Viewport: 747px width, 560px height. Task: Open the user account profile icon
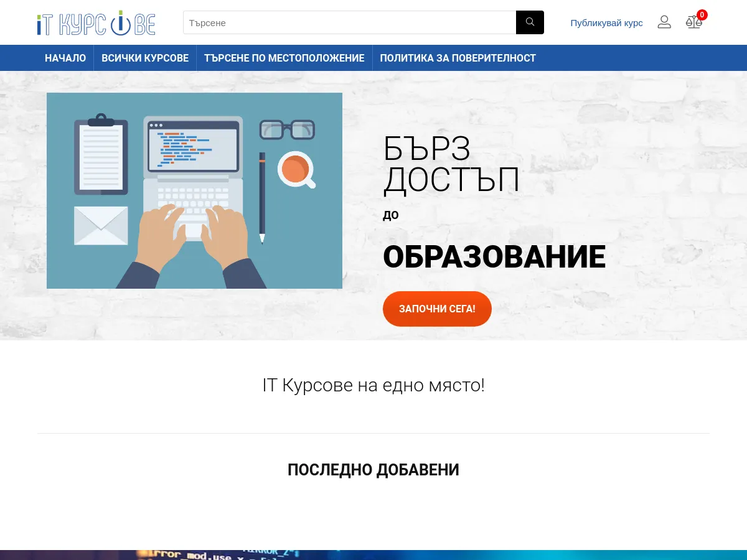[664, 22]
